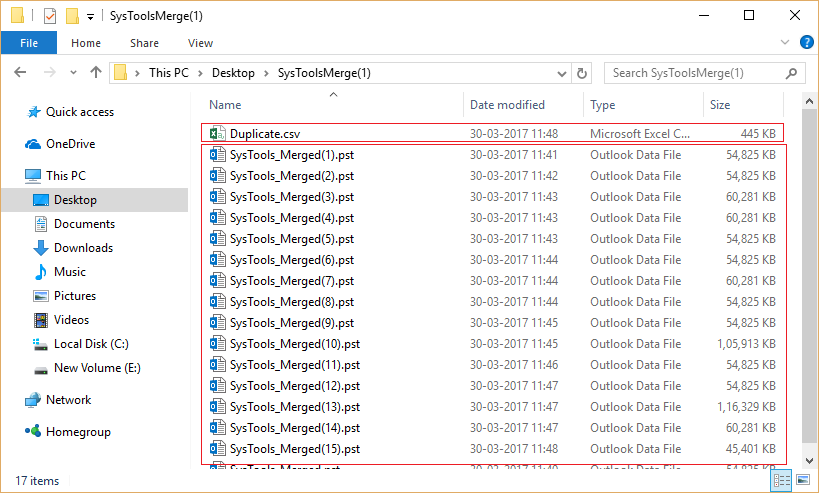Click the 1,05,913 KB size cell
The width and height of the screenshot is (819, 493).
point(746,344)
